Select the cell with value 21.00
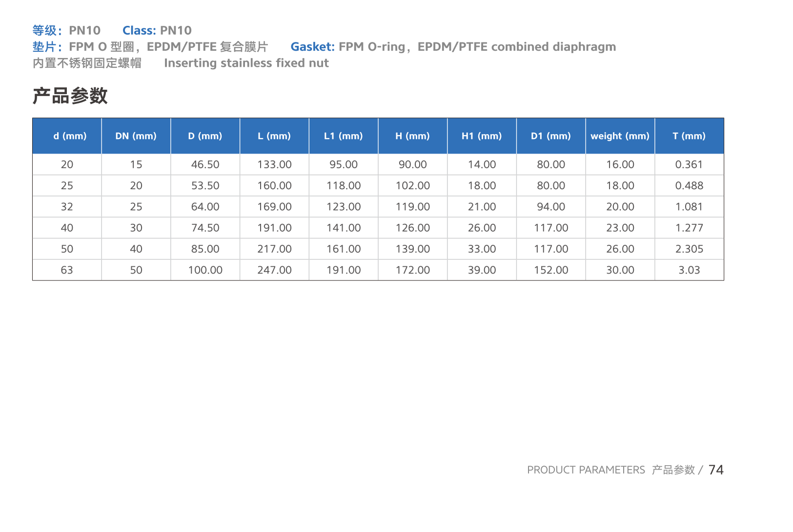This screenshot has height=532, width=793. tap(482, 207)
